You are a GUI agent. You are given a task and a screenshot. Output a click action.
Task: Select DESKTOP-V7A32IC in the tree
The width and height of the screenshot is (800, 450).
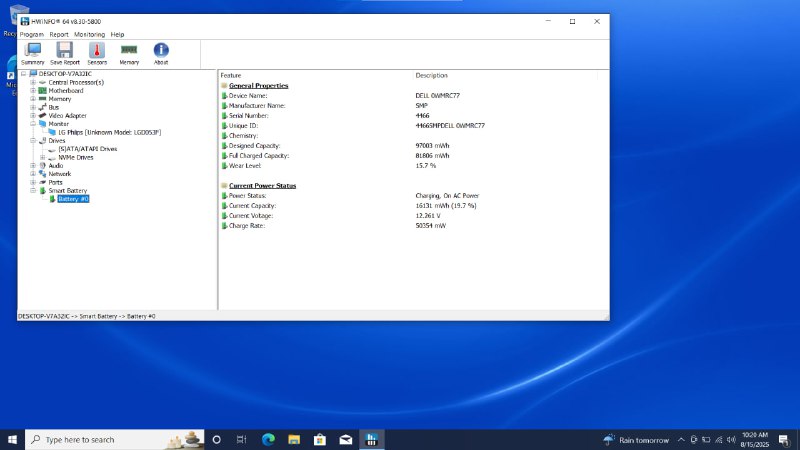coord(65,74)
